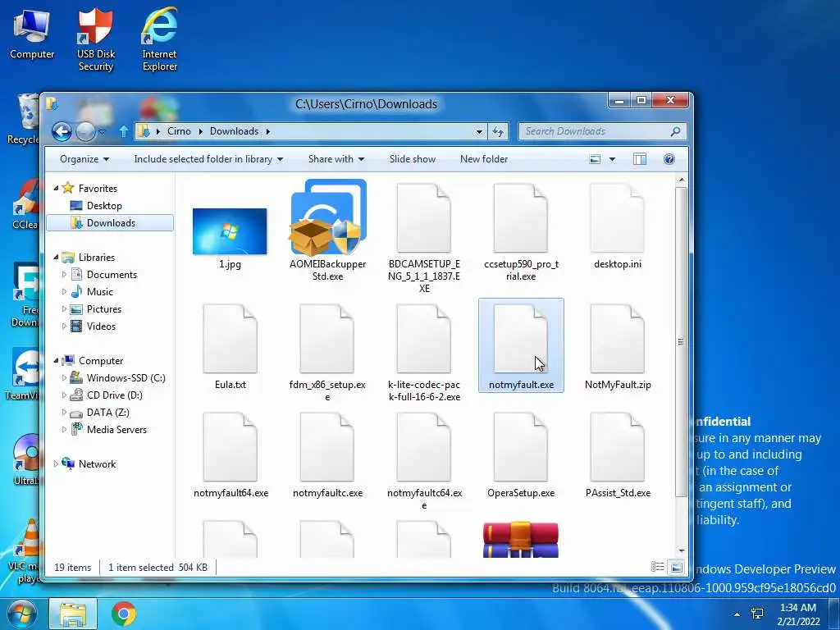The image size is (840, 630).
Task: Select k-lite-codec-pack-full-16-6-2.exe file icon
Action: (424, 339)
